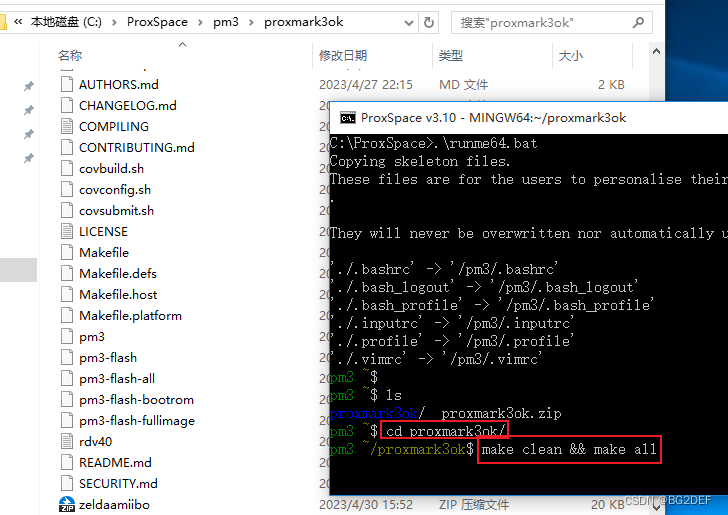The image size is (728, 515).
Task: Click the "MD 文件" type cell
Action: [463, 85]
